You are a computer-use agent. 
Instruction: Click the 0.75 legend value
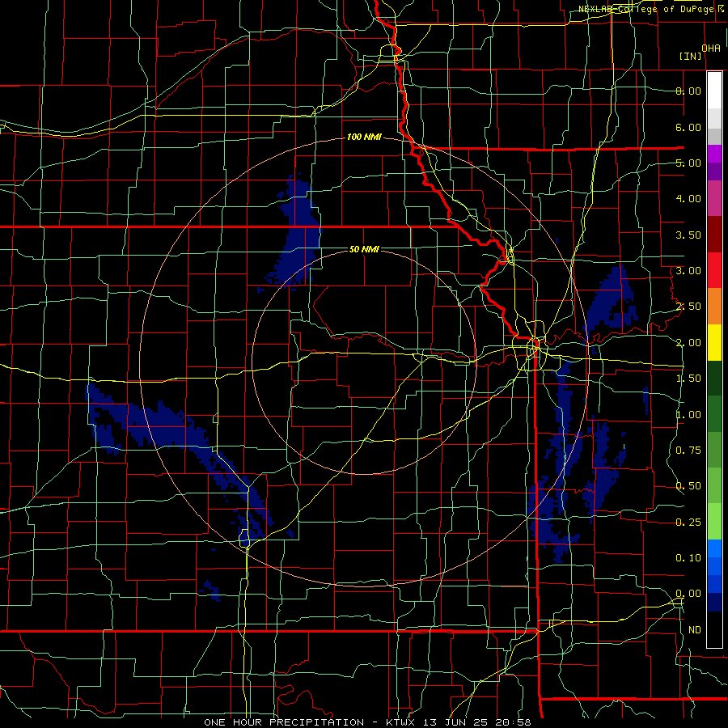coord(688,451)
